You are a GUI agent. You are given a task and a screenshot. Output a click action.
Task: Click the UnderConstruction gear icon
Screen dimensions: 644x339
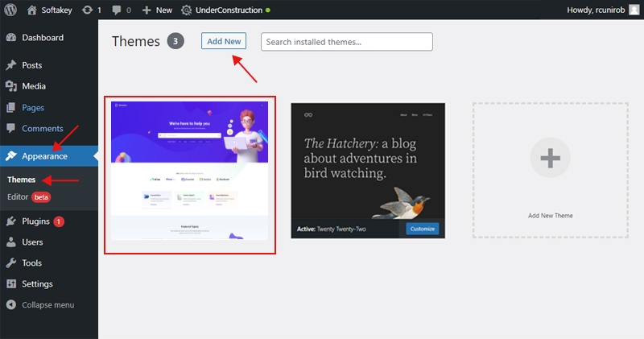point(187,10)
